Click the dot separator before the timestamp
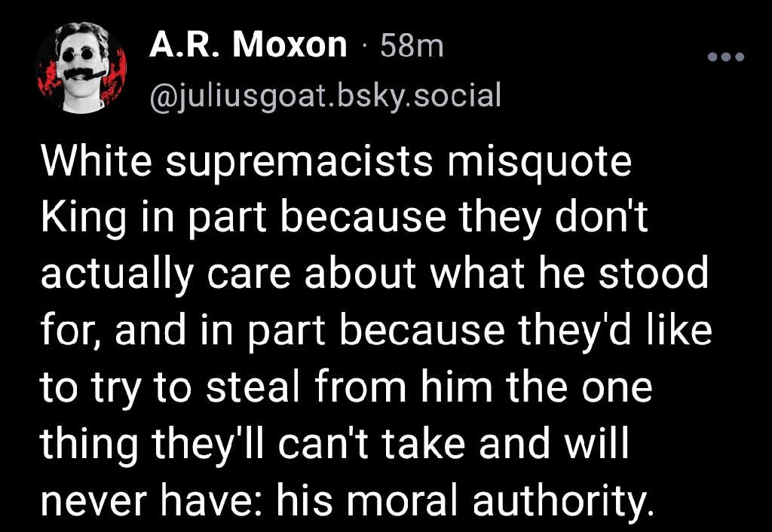This screenshot has width=772, height=532. tap(364, 46)
